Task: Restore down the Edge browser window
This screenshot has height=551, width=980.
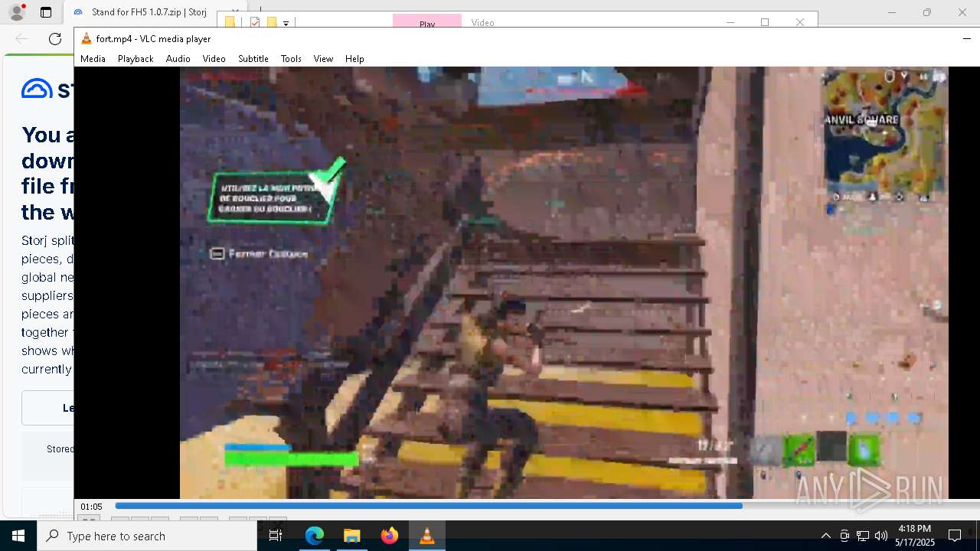Action: click(927, 12)
